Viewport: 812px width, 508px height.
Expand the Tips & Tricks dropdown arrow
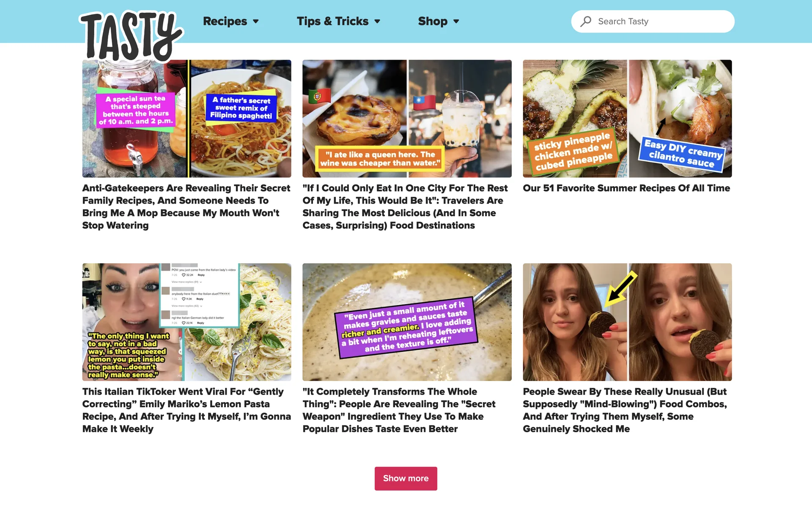[377, 22]
